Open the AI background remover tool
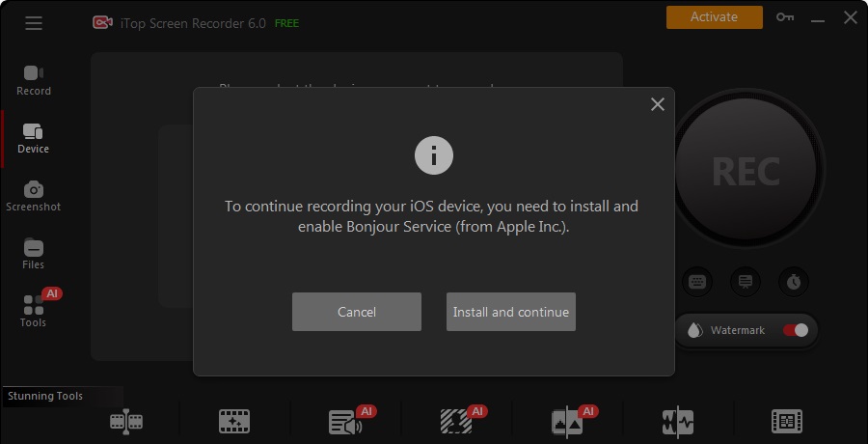 (456, 422)
